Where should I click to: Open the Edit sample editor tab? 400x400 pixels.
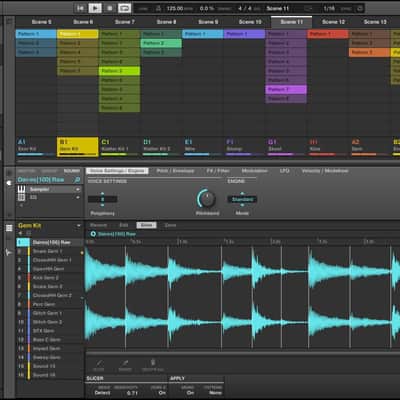coord(124,225)
